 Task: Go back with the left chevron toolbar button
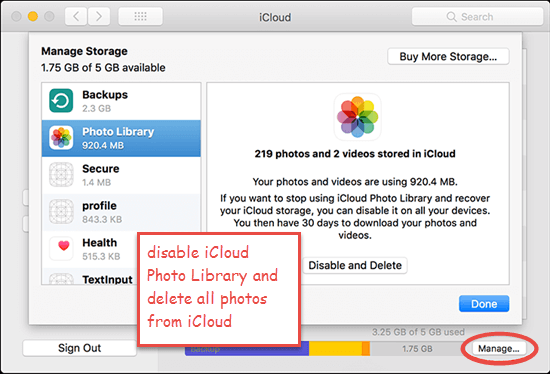click(76, 16)
